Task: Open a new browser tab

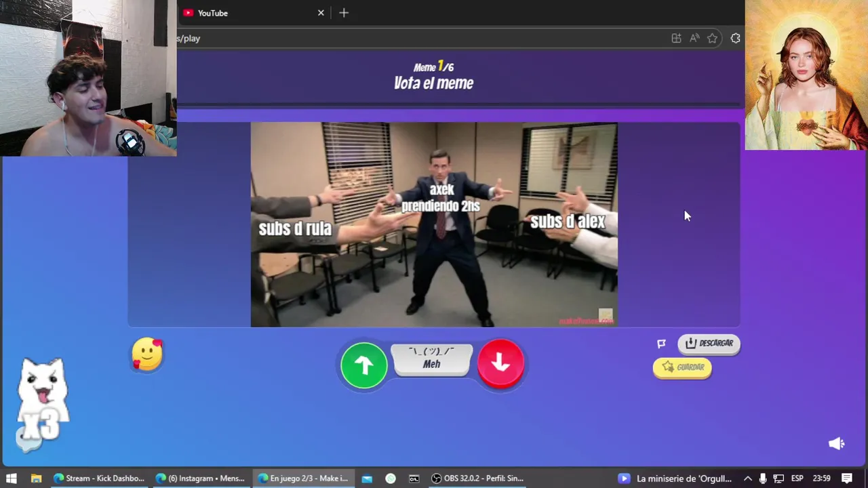Action: [x=344, y=13]
